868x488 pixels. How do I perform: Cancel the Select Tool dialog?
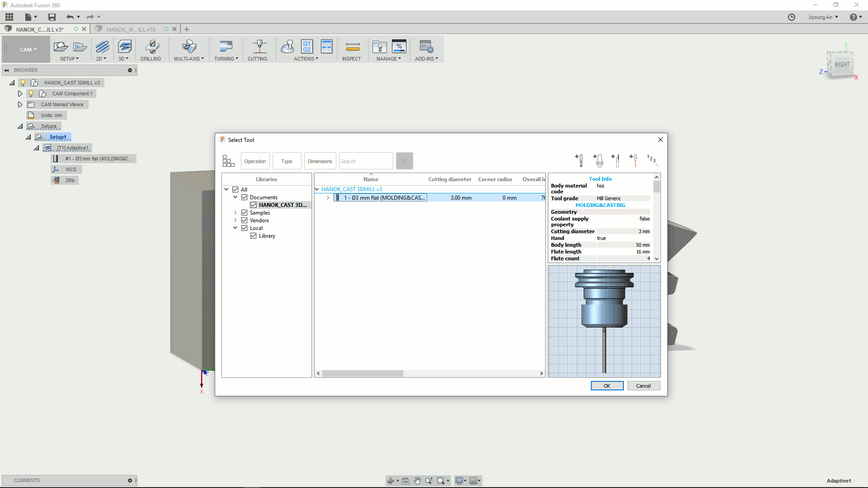pyautogui.click(x=643, y=386)
